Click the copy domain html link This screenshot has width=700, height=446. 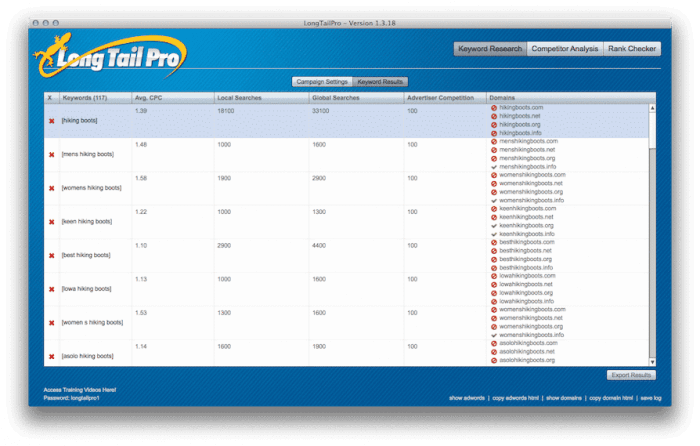point(611,398)
